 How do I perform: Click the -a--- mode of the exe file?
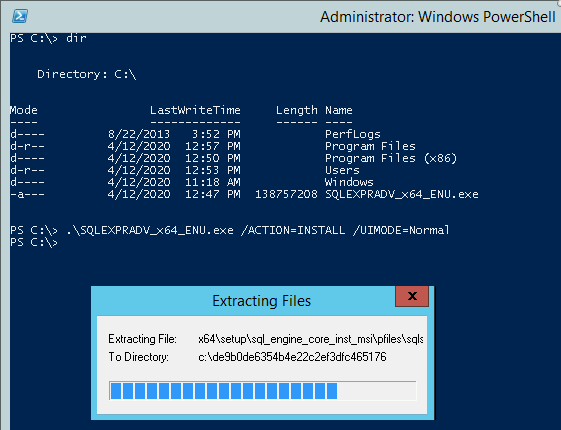(27, 194)
